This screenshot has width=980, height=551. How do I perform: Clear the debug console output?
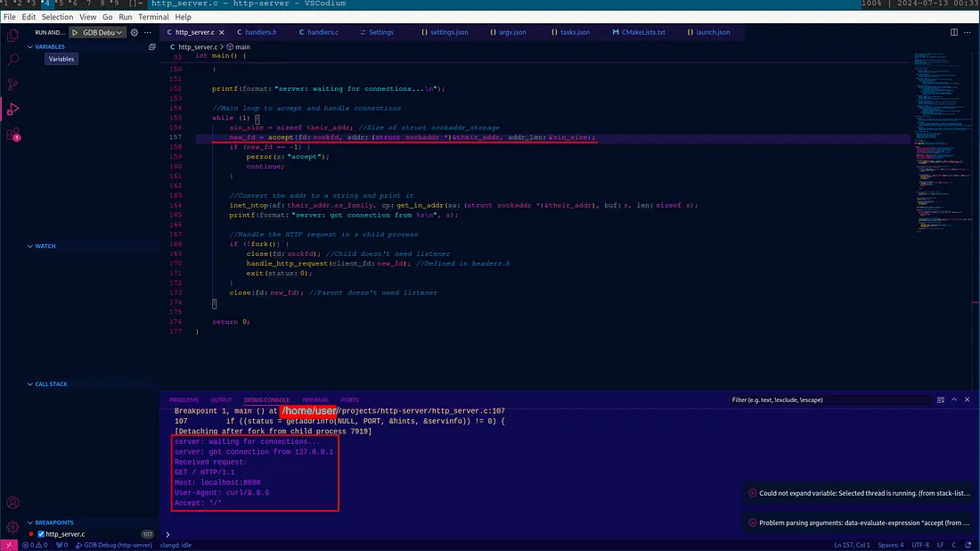pyautogui.click(x=941, y=399)
